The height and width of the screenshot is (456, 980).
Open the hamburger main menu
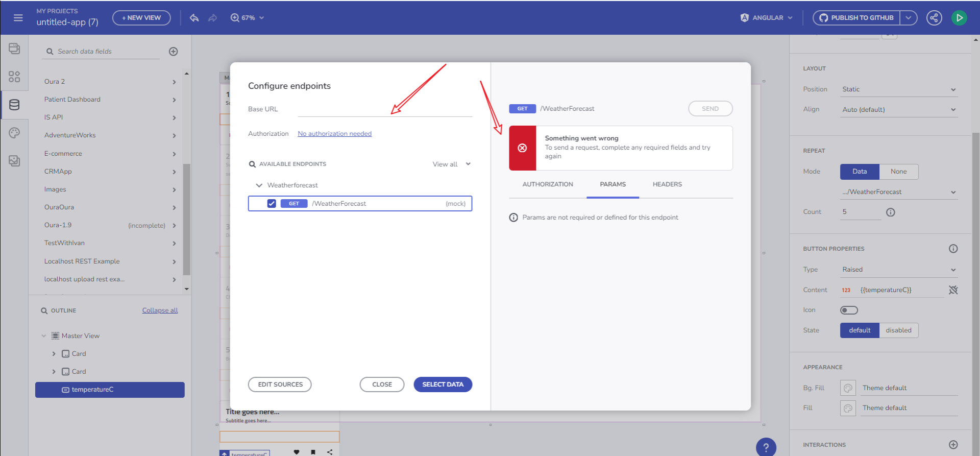[x=18, y=18]
